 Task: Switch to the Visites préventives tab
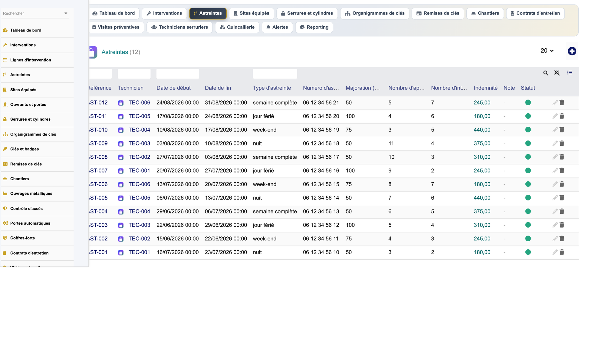[x=116, y=27]
